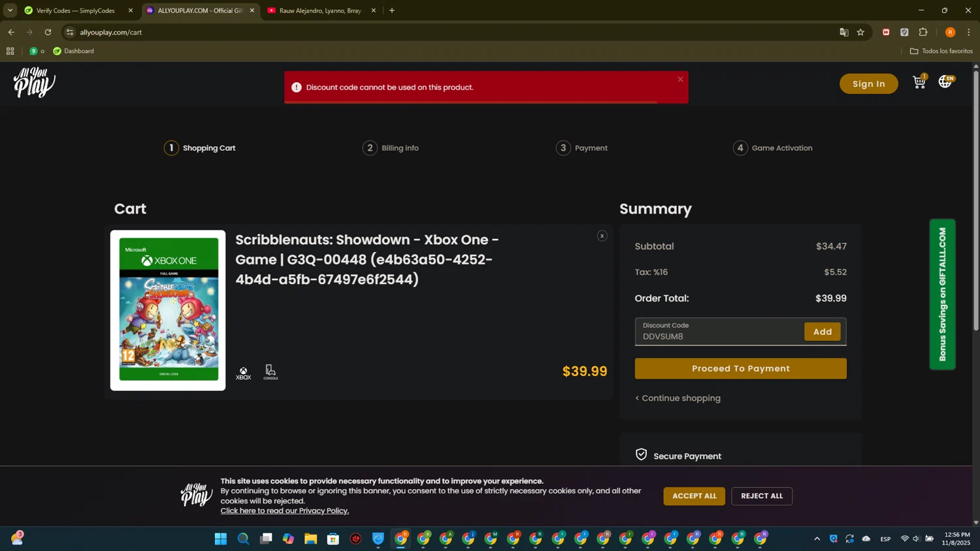Click the Console device icon on cart item

270,372
